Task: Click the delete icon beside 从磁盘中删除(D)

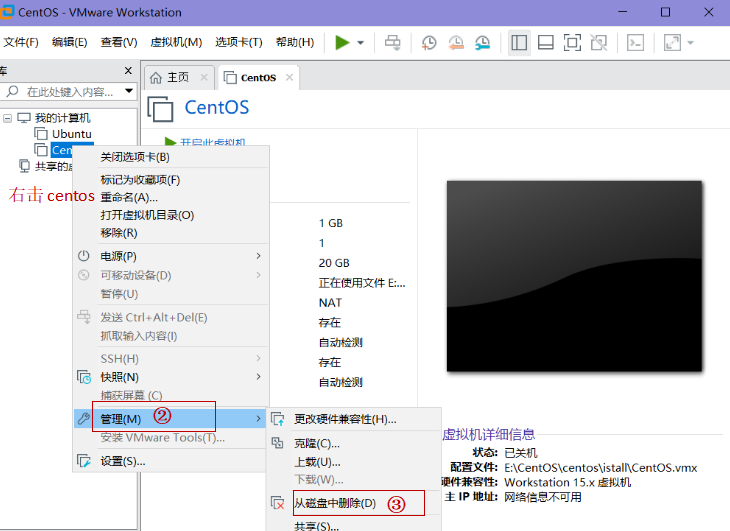Action: (278, 503)
